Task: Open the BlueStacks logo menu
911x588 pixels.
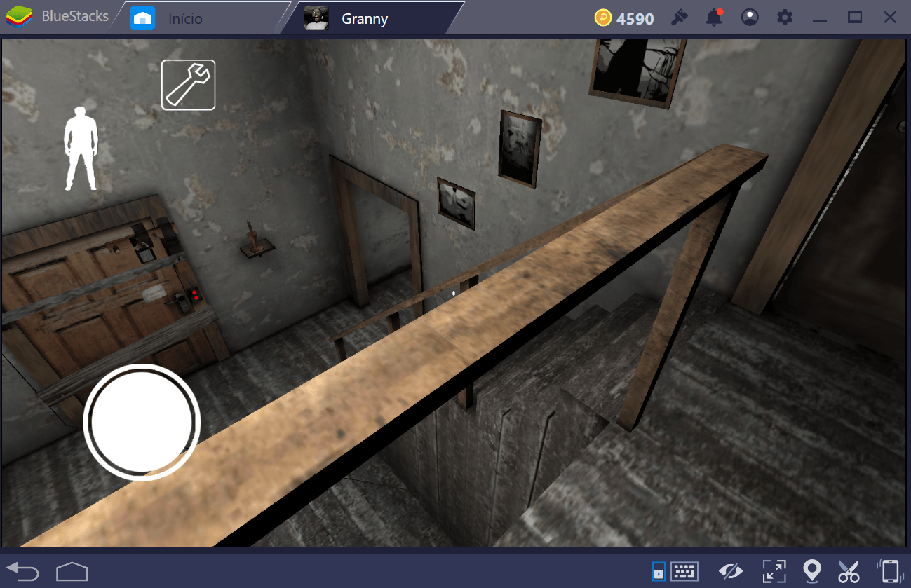Action: tap(20, 17)
